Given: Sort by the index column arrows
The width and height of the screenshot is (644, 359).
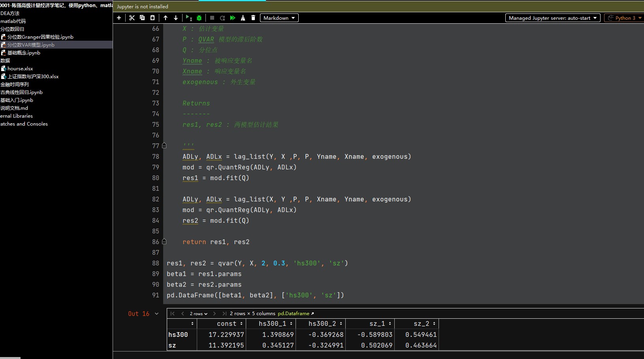Looking at the screenshot, I should point(192,324).
